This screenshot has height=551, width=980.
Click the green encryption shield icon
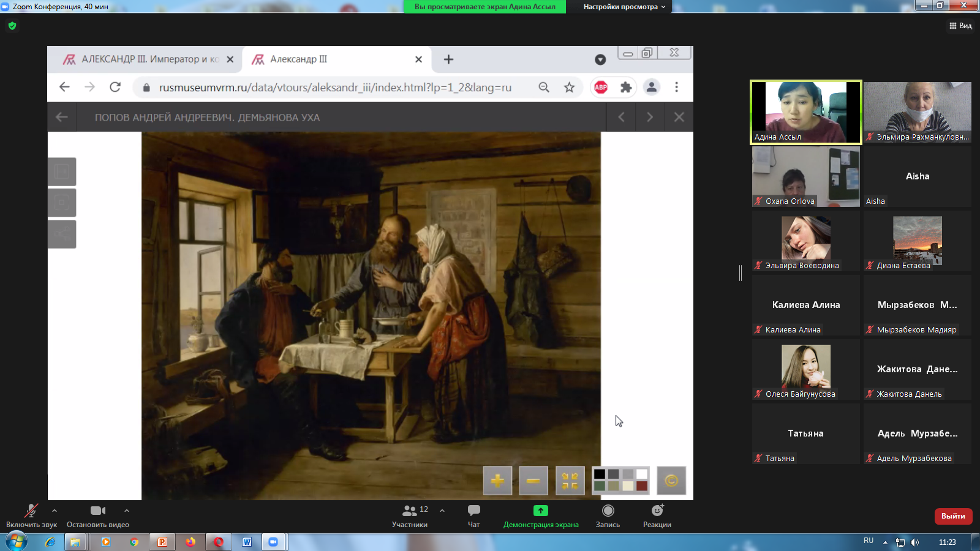pos(12,26)
